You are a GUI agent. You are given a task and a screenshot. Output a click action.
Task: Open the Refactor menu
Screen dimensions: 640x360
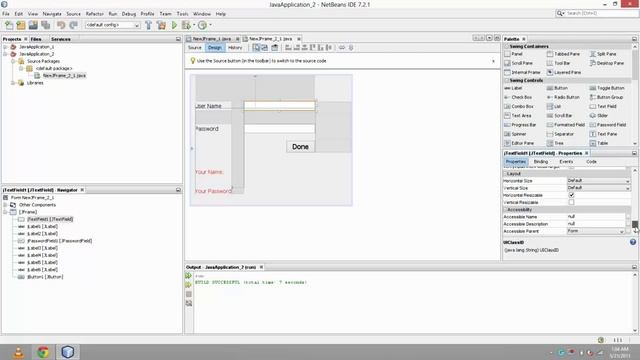click(95, 14)
